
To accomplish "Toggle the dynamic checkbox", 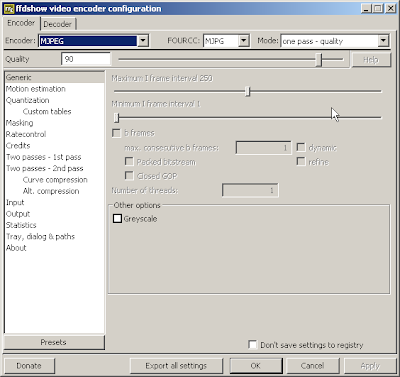I will coord(301,147).
